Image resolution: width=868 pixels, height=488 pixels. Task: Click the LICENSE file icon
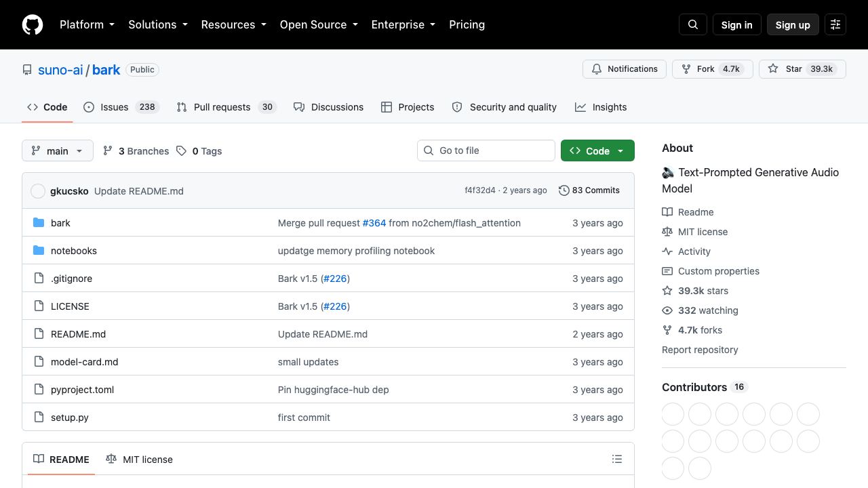click(x=39, y=306)
